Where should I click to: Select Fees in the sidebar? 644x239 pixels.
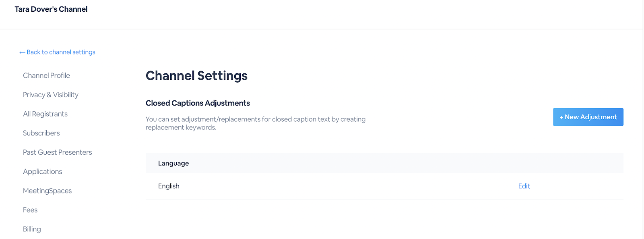click(30, 210)
